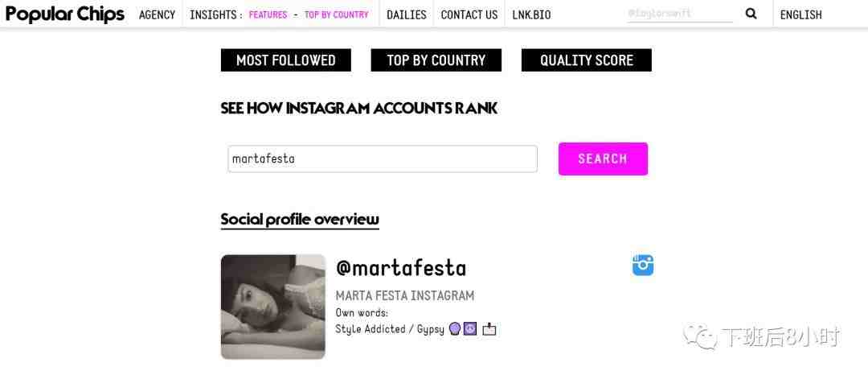This screenshot has width=868, height=375.
Task: Focus the martafesta account search field
Action: (x=383, y=159)
